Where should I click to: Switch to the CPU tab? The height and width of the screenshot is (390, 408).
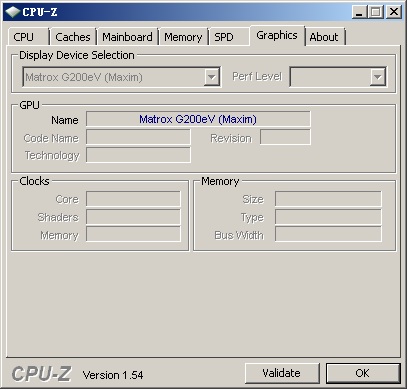[28, 37]
